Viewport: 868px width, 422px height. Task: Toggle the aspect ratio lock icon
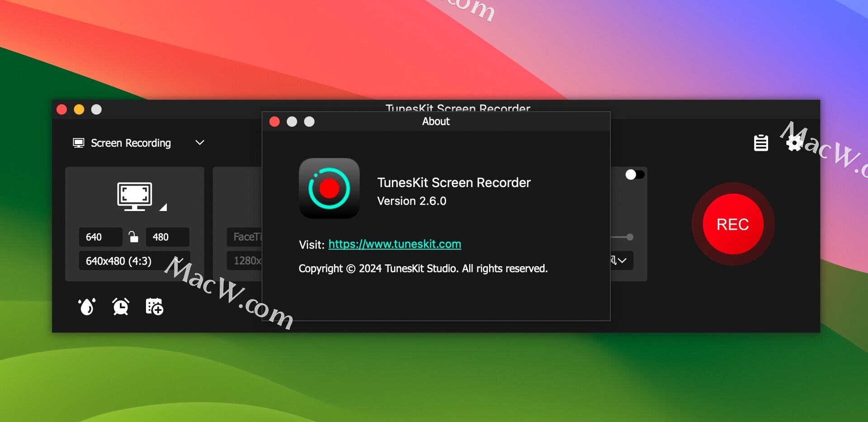(133, 237)
